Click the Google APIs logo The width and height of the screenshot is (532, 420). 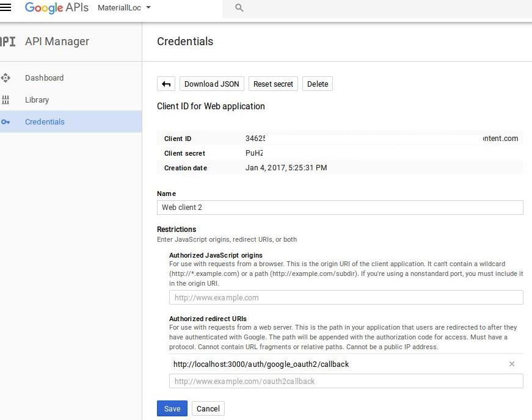pyautogui.click(x=56, y=8)
